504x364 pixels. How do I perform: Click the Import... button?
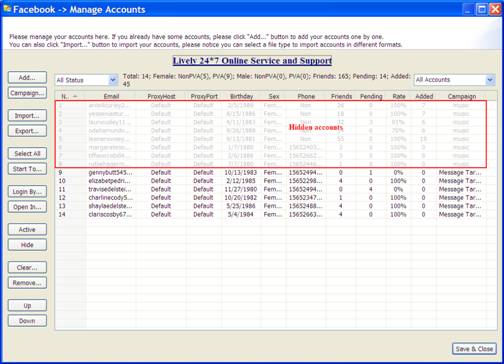point(27,116)
